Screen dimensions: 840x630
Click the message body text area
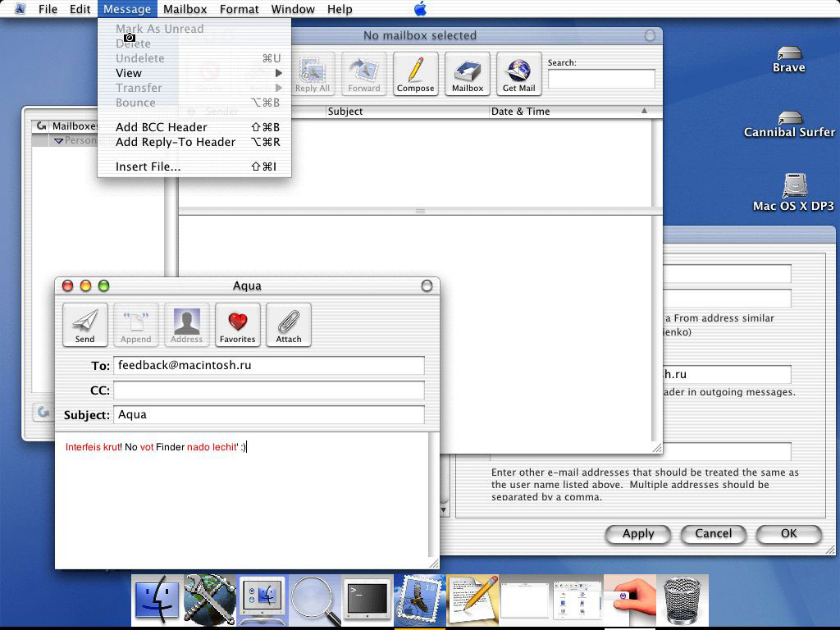pos(242,501)
